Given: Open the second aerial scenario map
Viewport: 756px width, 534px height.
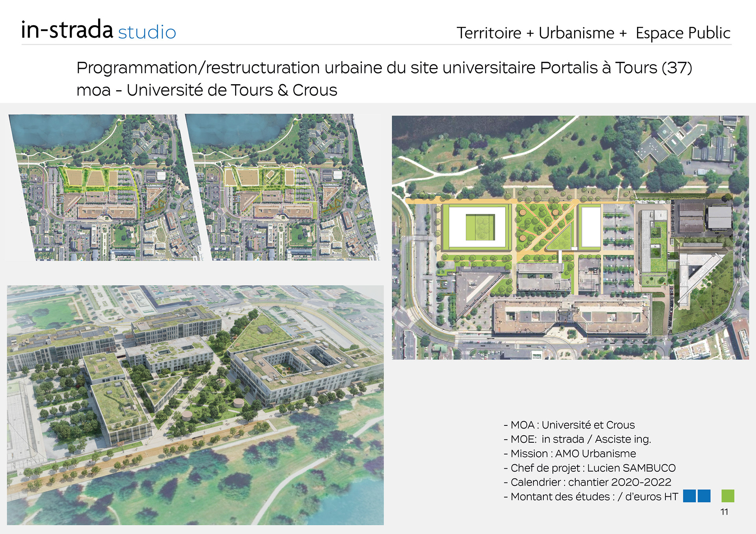Looking at the screenshot, I should point(282,187).
